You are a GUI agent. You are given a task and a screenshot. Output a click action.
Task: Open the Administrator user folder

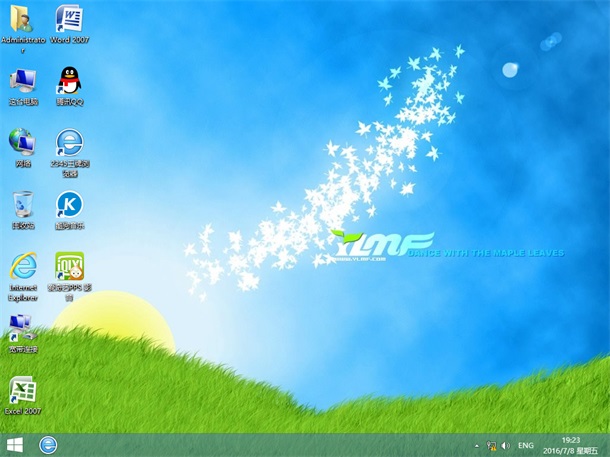(21, 20)
